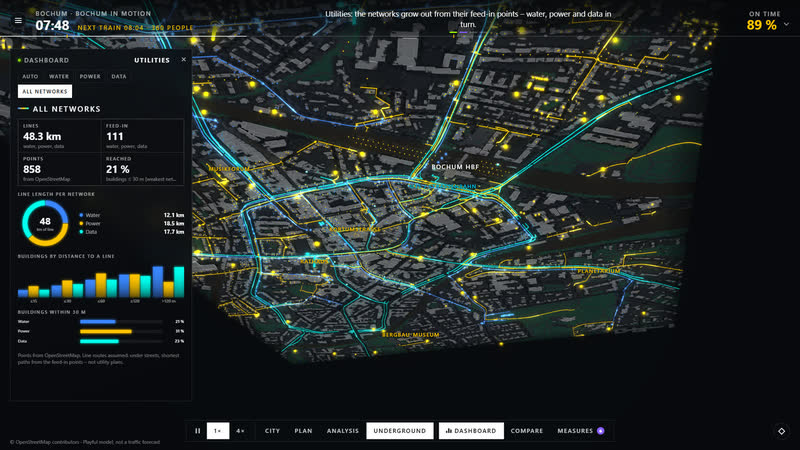
Task: Open the MEASURES menu
Action: (581, 431)
